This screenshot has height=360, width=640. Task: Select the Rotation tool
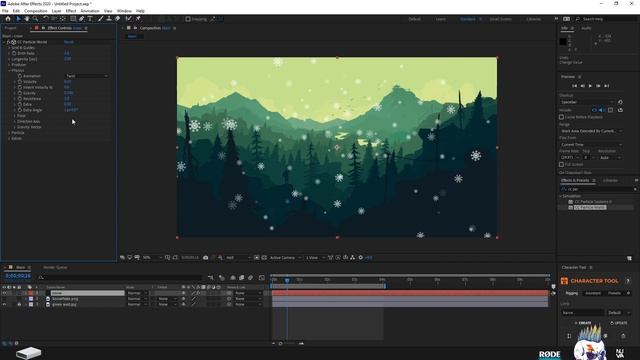pos(45,19)
